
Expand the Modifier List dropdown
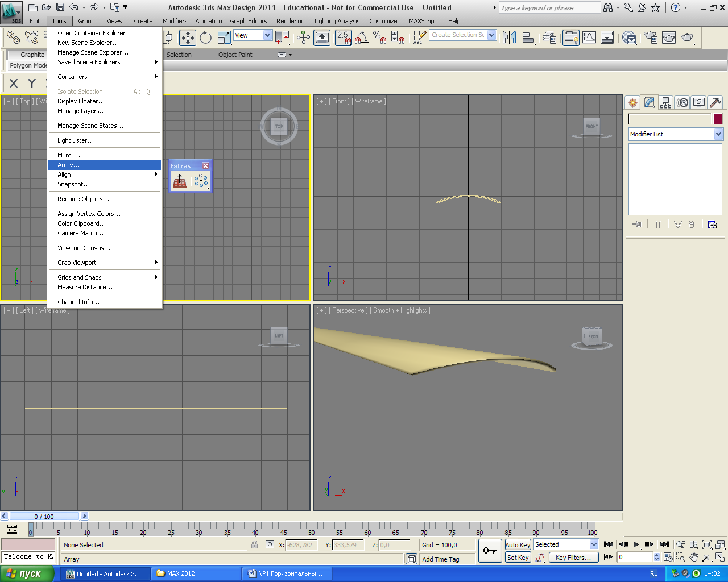[719, 134]
